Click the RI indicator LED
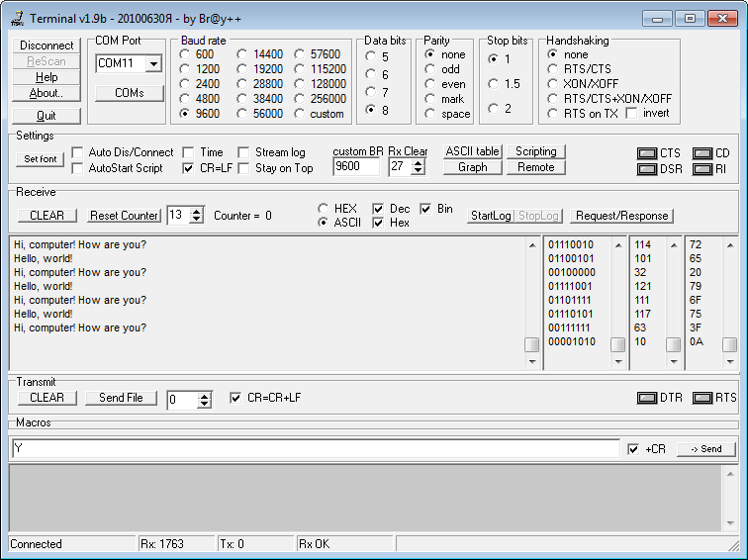The height and width of the screenshot is (560, 748). (x=702, y=169)
